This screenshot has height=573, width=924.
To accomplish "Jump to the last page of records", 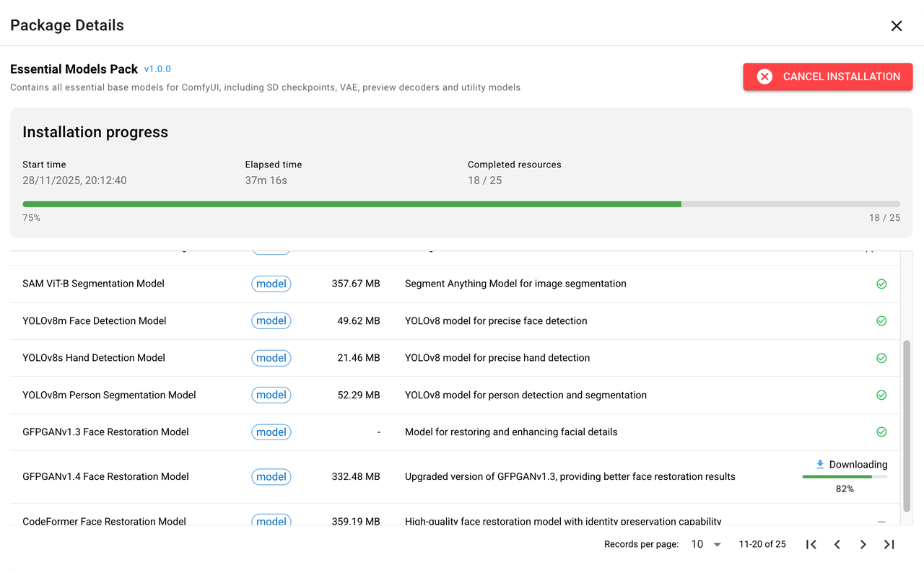I will pos(889,544).
